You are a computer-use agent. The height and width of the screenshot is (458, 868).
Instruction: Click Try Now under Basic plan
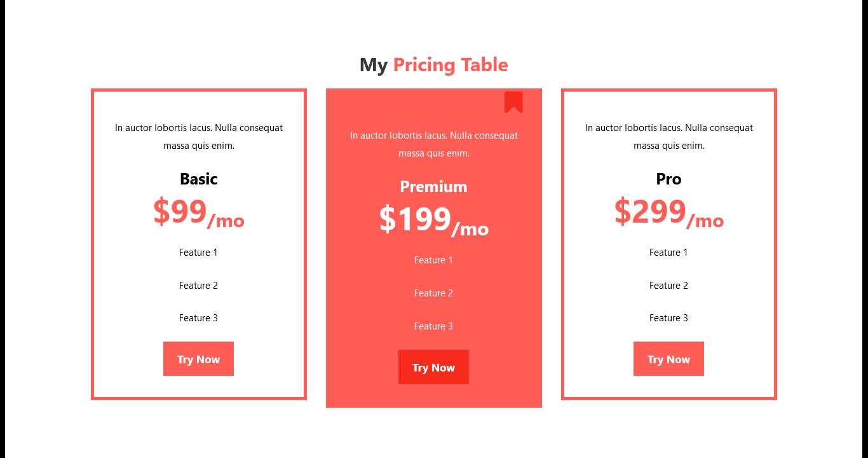coord(198,359)
